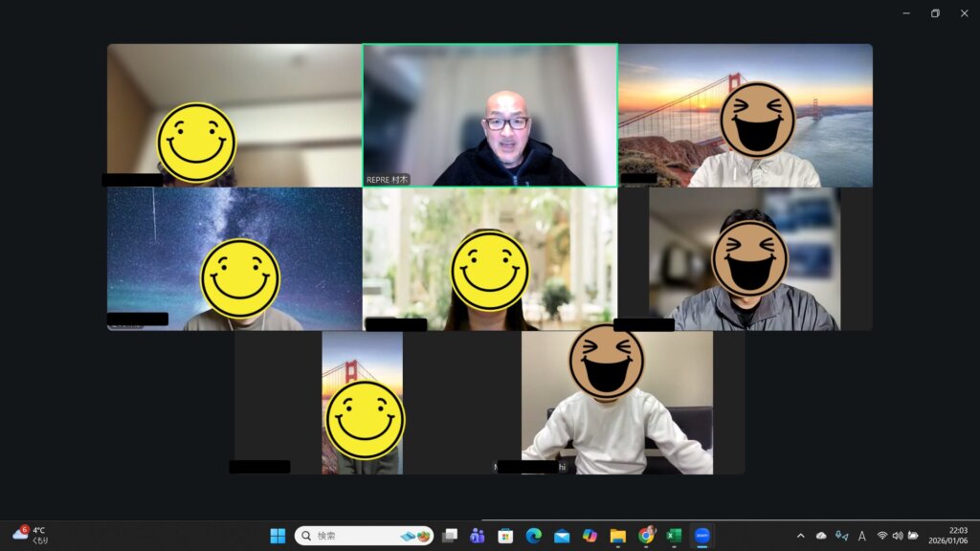The height and width of the screenshot is (551, 980).
Task: Switch to the Excel taskbar icon
Action: [675, 536]
